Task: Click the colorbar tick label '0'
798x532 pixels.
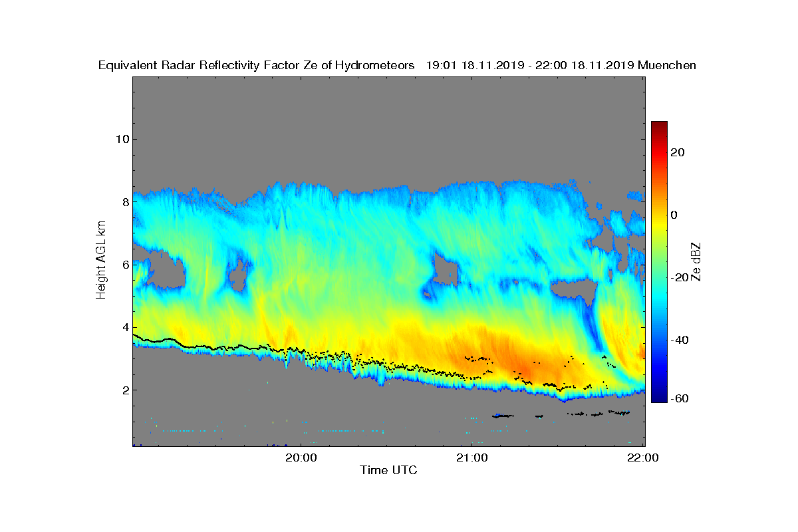Action: coord(674,215)
